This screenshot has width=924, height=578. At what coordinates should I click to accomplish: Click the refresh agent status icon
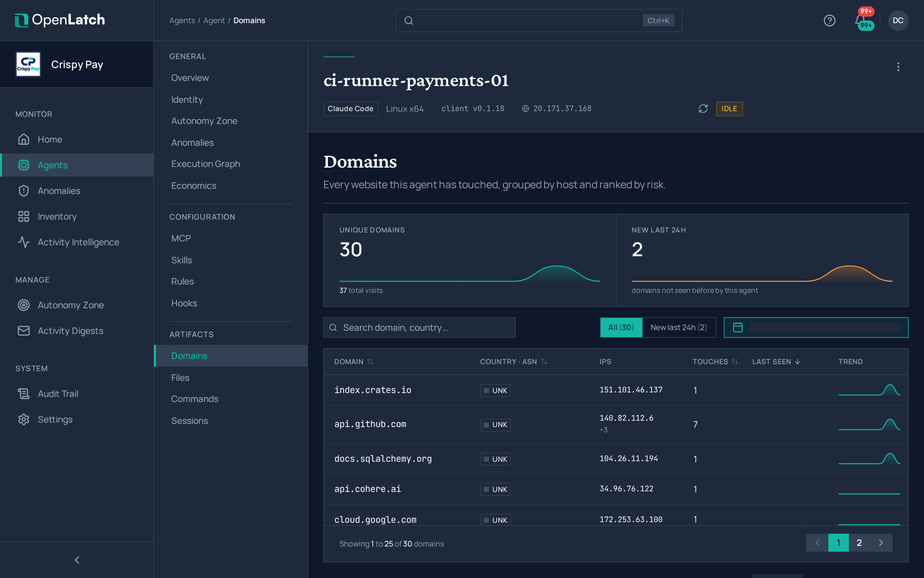[703, 109]
